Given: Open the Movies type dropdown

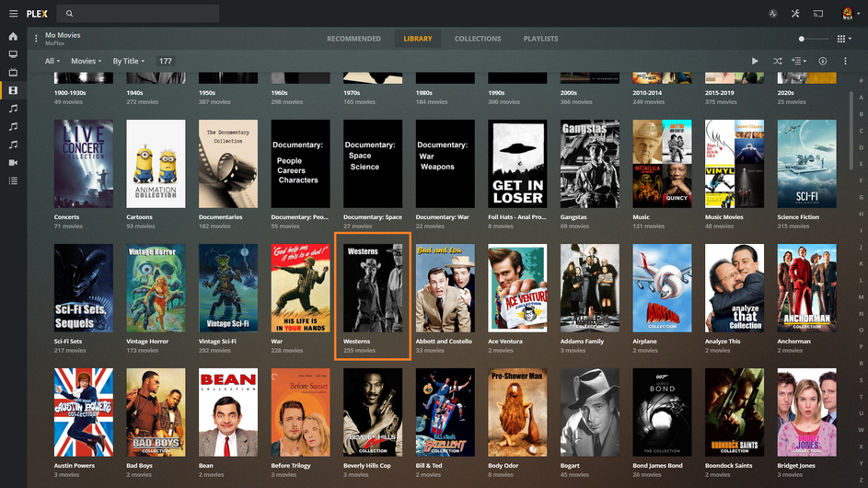Looking at the screenshot, I should pyautogui.click(x=87, y=61).
